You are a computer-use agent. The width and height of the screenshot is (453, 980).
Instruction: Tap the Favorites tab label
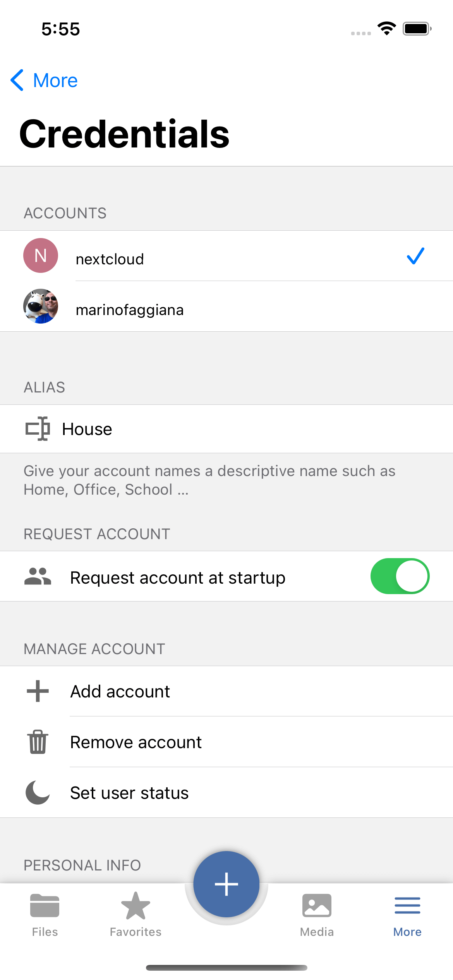[136, 932]
